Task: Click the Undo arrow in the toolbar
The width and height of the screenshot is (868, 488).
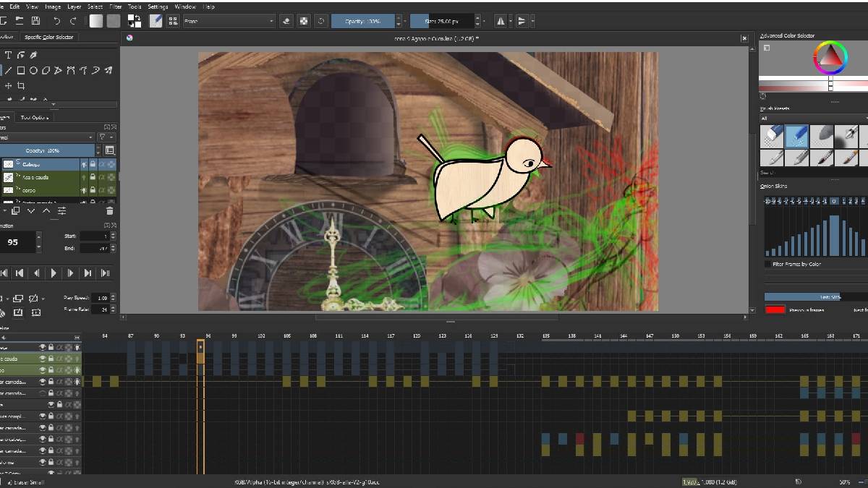Action: [57, 21]
